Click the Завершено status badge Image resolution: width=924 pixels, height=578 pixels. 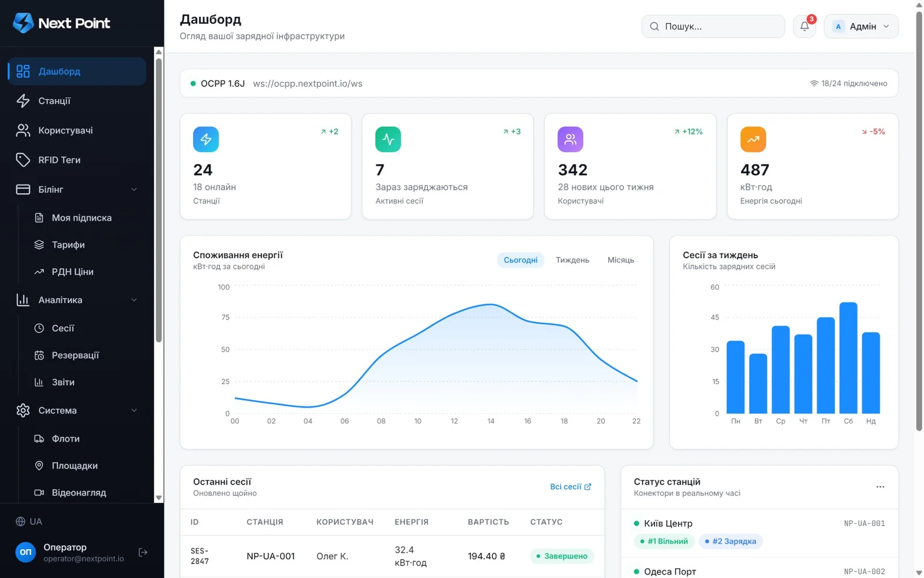pos(562,556)
